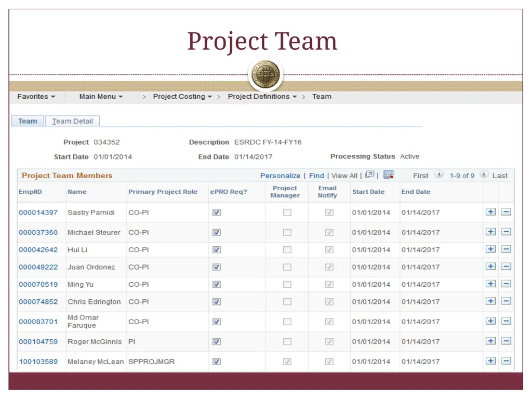Add a row after Michael Steurer
Viewport: 532px width, 399px height.
(x=490, y=232)
